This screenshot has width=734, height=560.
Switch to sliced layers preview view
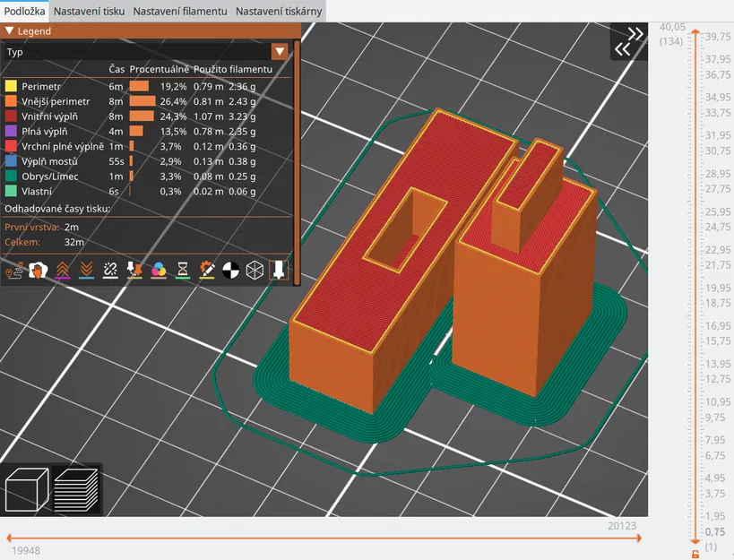(76, 490)
